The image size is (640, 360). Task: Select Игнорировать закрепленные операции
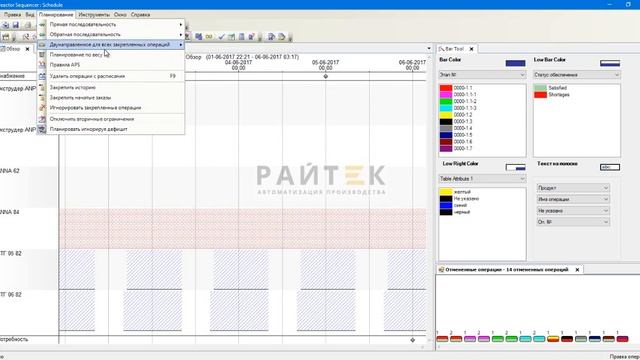(x=111, y=108)
